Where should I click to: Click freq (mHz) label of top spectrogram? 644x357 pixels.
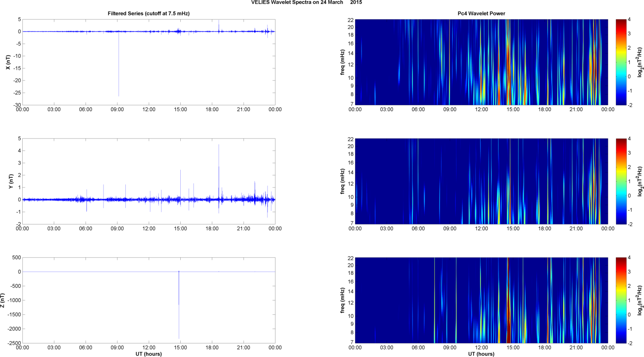click(343, 62)
